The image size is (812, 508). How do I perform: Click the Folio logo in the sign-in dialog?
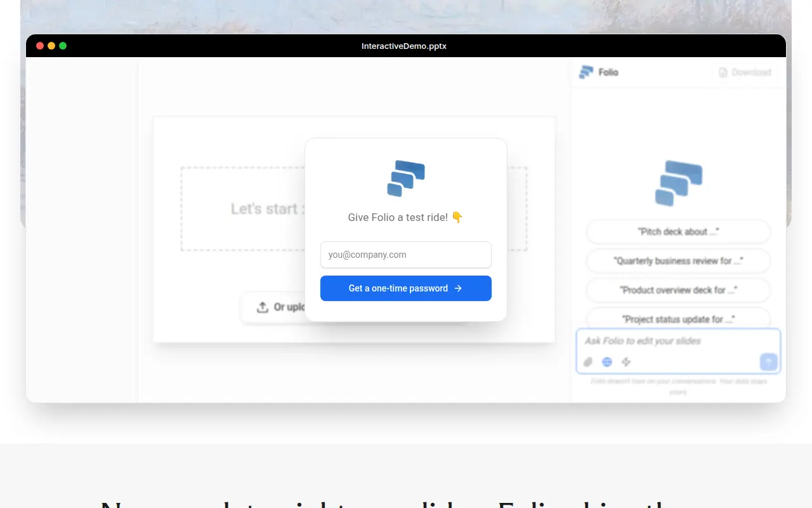(x=406, y=178)
